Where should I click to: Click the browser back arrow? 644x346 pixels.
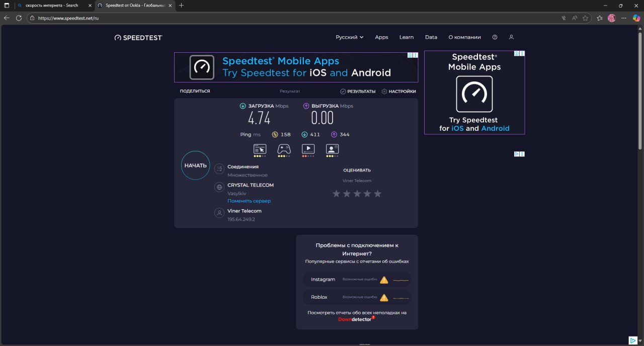(7, 18)
